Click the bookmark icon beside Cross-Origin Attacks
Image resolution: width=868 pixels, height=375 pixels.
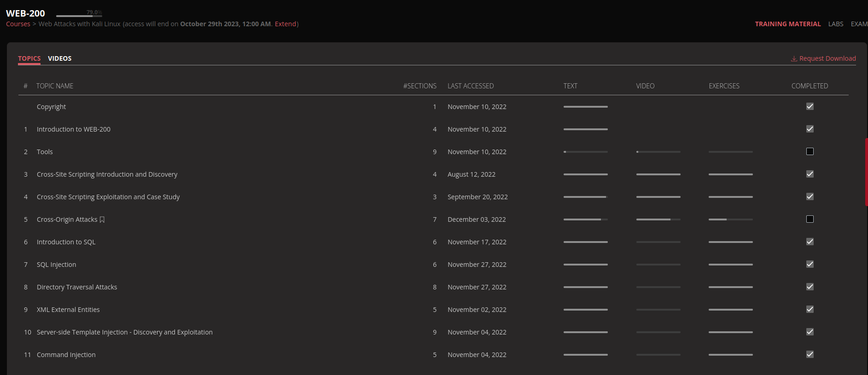point(102,219)
